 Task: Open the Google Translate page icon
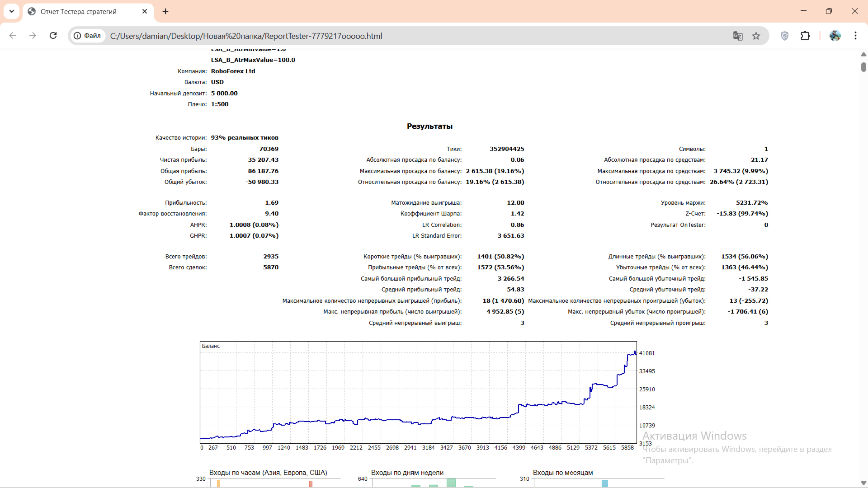pyautogui.click(x=738, y=36)
